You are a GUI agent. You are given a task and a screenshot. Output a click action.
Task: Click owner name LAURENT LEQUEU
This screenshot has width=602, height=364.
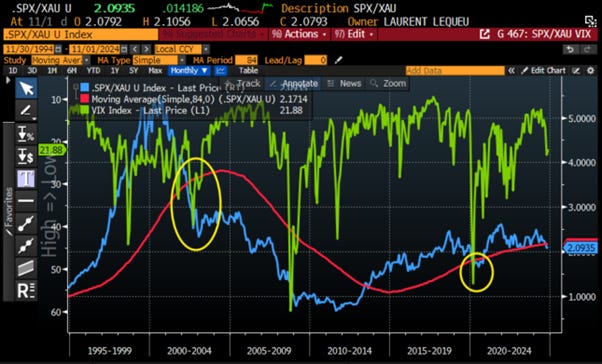tap(426, 22)
